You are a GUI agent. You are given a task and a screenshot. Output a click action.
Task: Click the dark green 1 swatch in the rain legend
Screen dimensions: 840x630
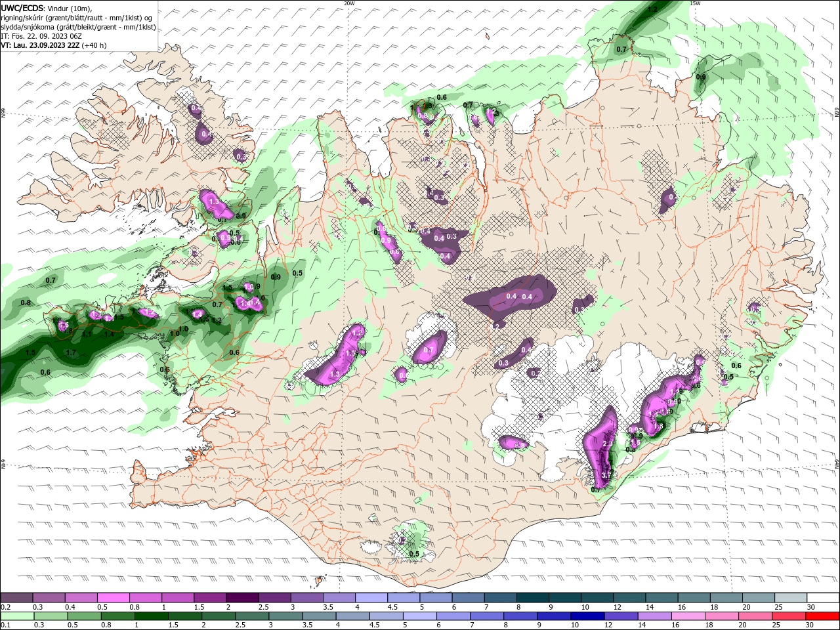[x=151, y=616]
